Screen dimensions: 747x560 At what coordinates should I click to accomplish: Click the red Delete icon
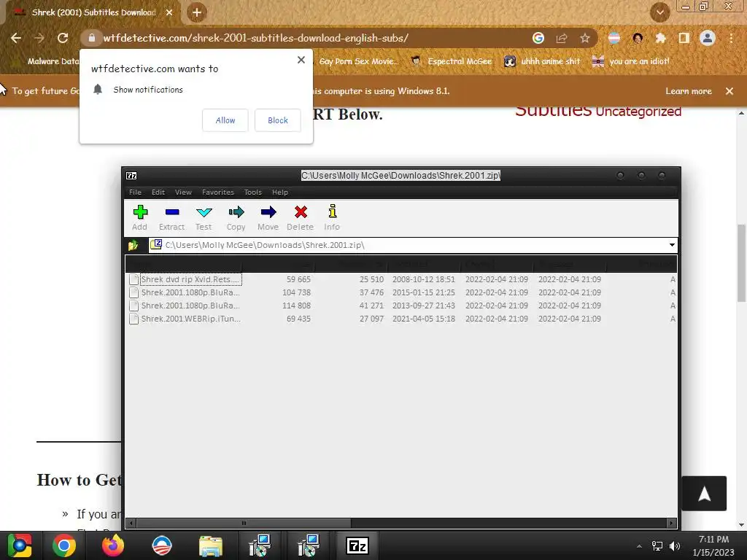tap(300, 217)
